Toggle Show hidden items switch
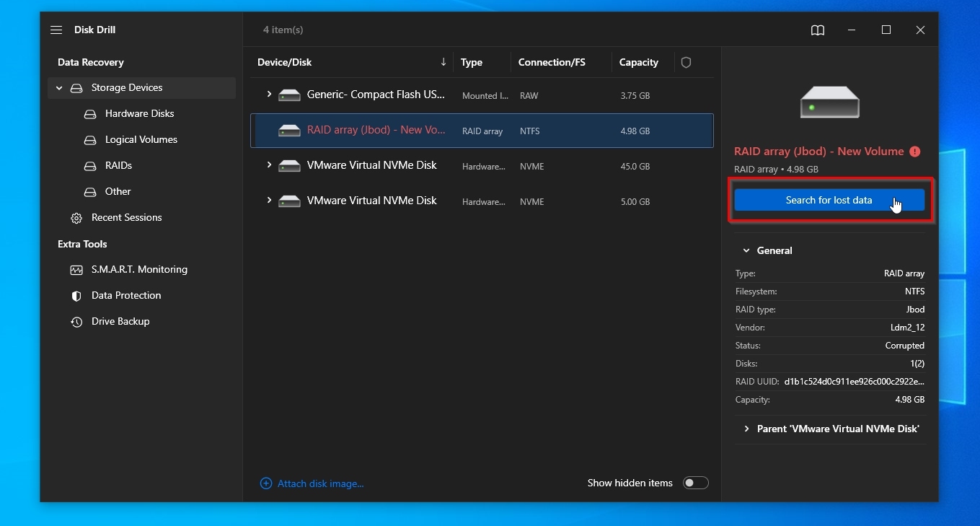The height and width of the screenshot is (526, 980). 695,483
